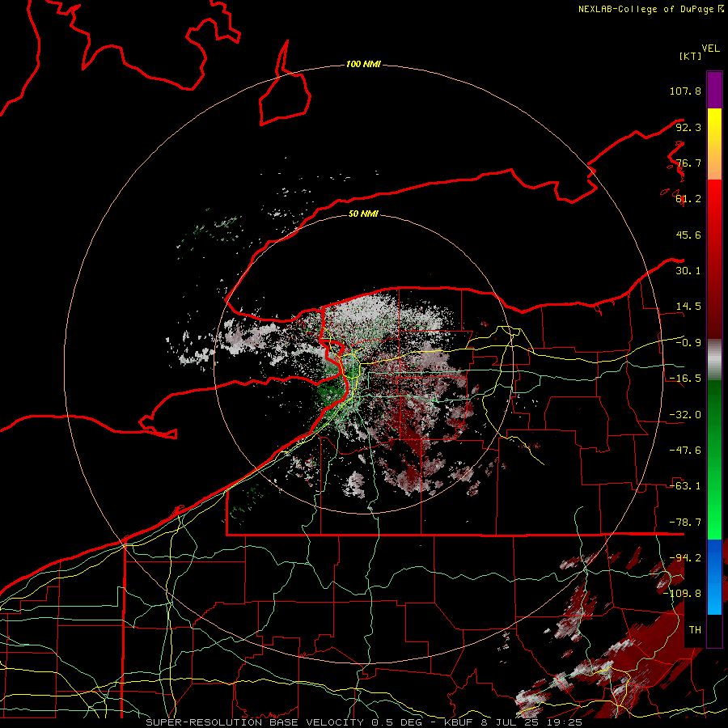Pick the blue segment of the color bar
Image resolution: width=728 pixels, height=728 pixels.
coord(714,577)
